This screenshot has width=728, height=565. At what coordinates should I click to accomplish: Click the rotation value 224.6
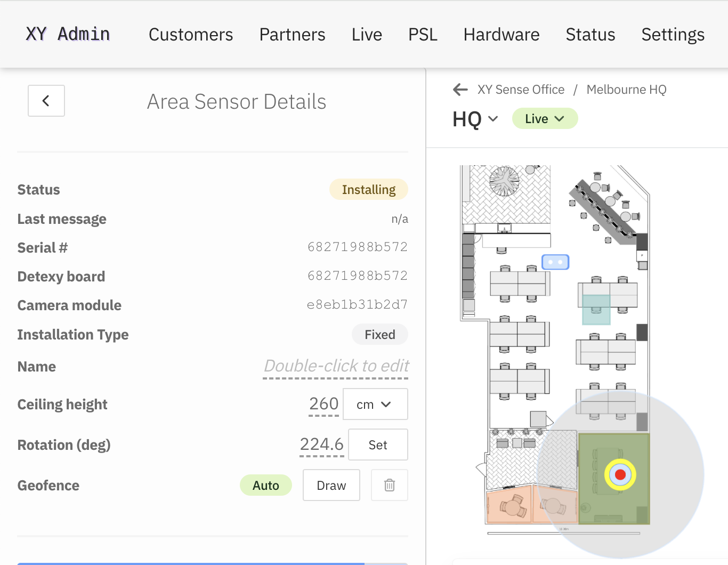click(322, 445)
